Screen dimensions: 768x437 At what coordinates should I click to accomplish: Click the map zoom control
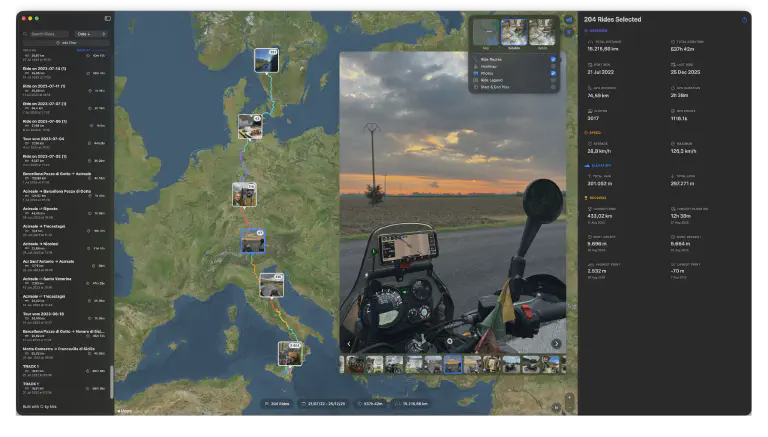[570, 401]
